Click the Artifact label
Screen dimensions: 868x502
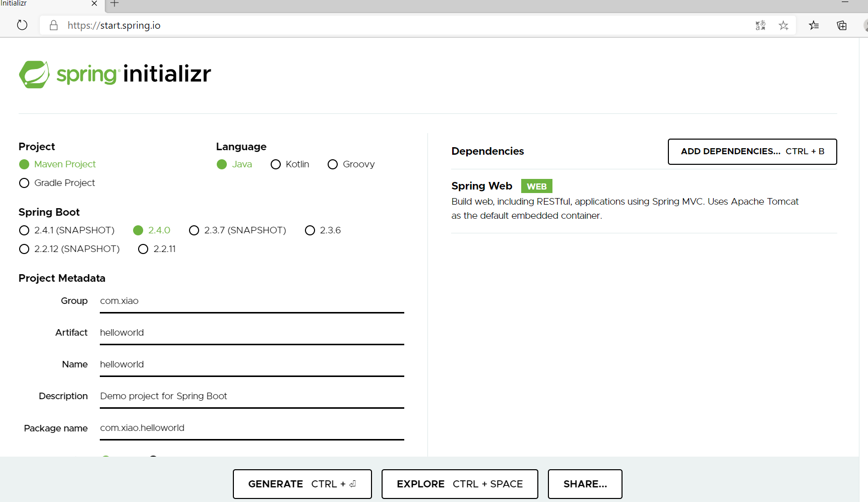pos(72,333)
